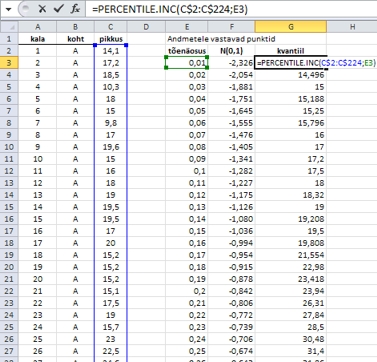Select row 12 header
This screenshot has width=377, height=362.
click(9, 171)
